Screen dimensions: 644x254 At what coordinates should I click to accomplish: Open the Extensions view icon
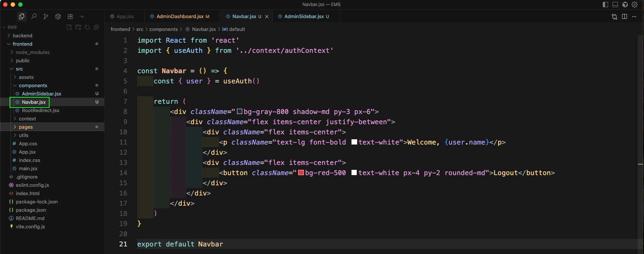(70, 17)
